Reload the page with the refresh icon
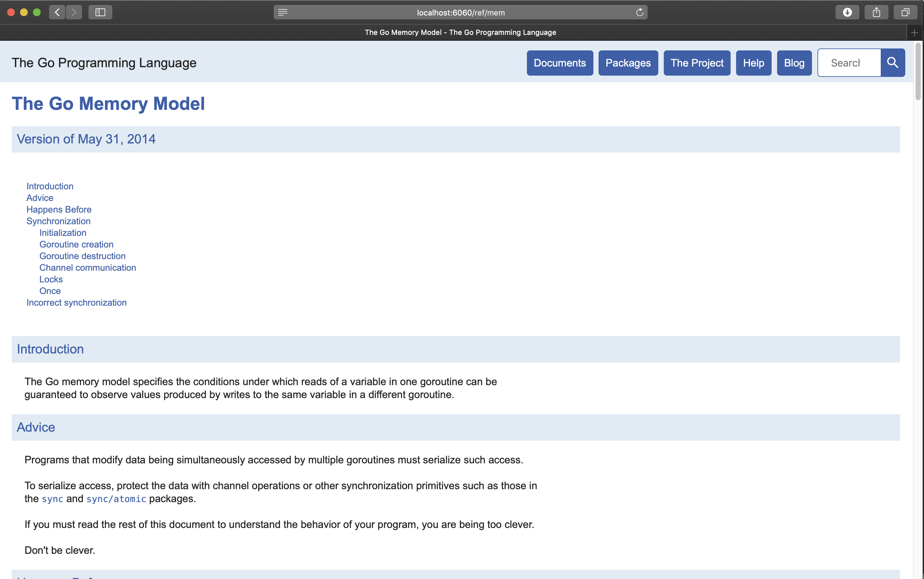The height and width of the screenshot is (579, 924). coord(639,12)
